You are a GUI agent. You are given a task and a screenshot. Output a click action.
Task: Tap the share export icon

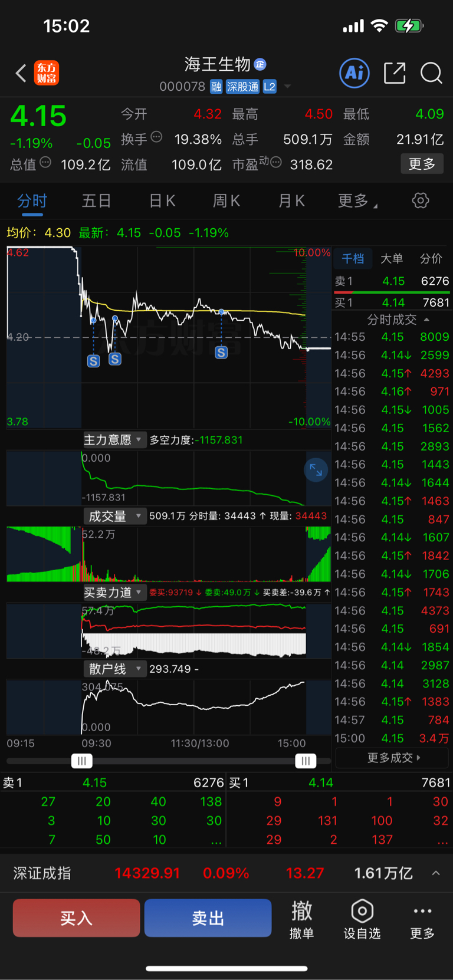coord(395,73)
